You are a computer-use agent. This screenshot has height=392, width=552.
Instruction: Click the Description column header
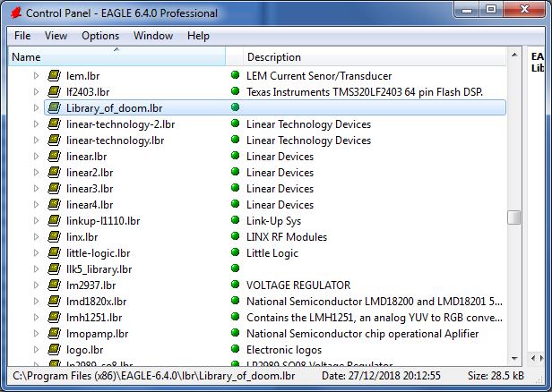(375, 56)
